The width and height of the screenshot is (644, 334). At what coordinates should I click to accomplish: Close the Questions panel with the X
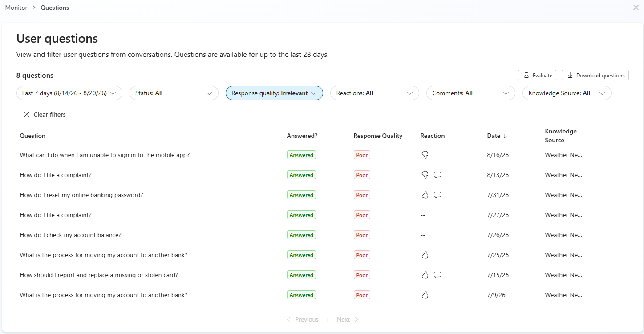[x=636, y=8]
